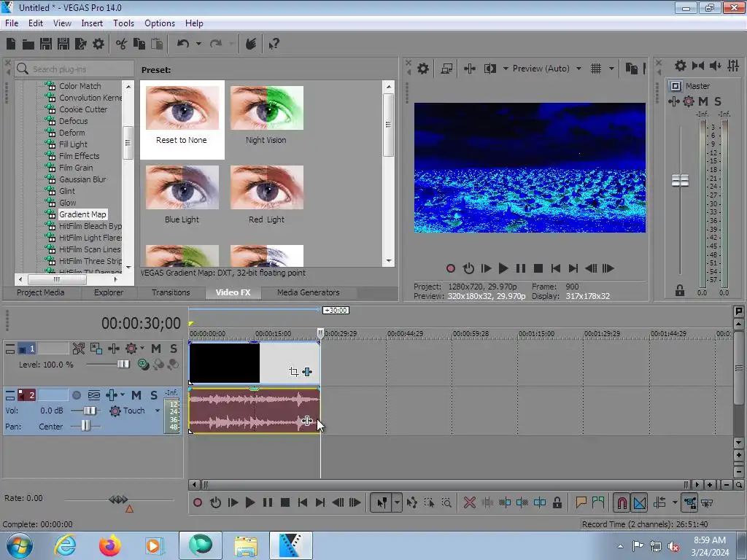Open the Tools menu

[123, 23]
